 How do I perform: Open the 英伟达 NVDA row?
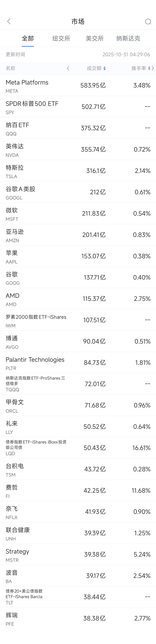coord(78,150)
